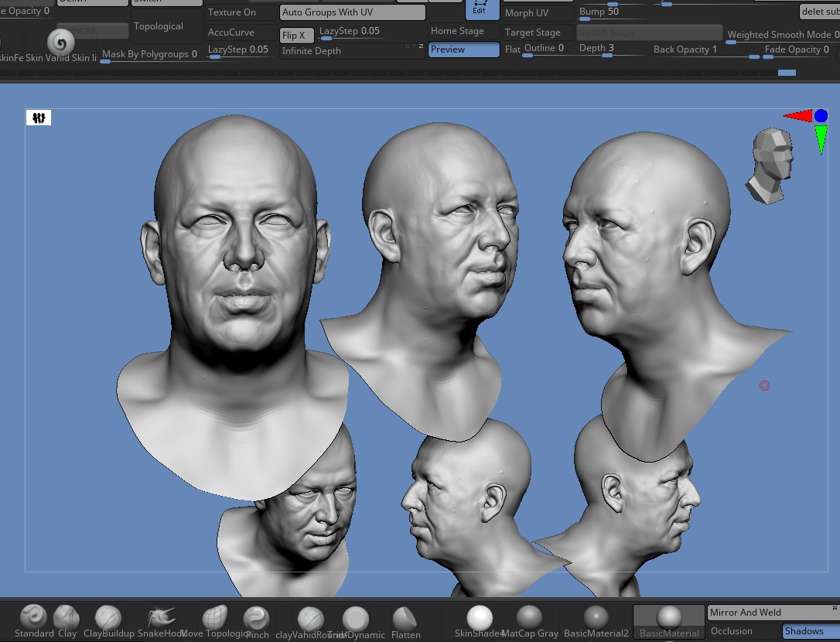This screenshot has height=642, width=840.
Task: Open viewport settings sliders icon
Action: [39, 118]
